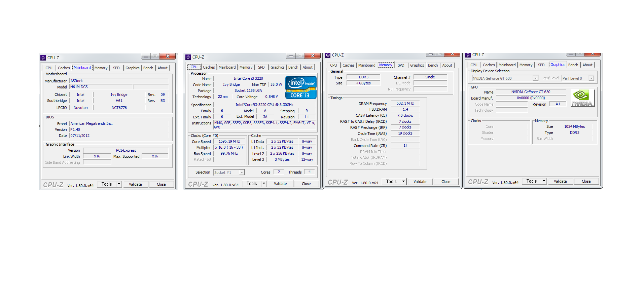Click Close button in CPU window
644x301 pixels.
(306, 184)
